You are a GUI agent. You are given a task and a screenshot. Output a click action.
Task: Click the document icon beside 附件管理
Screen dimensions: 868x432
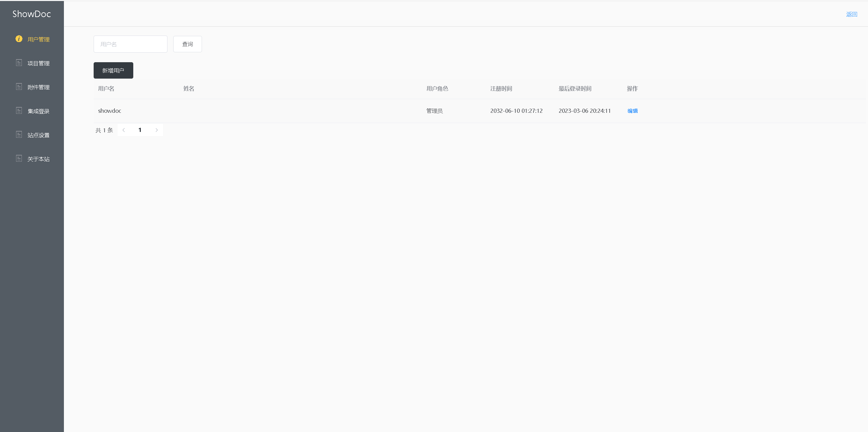tap(19, 87)
